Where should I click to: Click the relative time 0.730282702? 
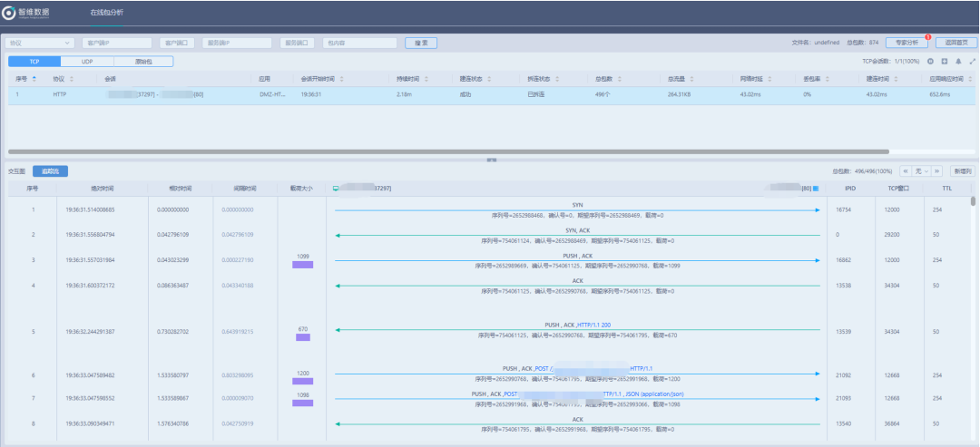coord(173,332)
